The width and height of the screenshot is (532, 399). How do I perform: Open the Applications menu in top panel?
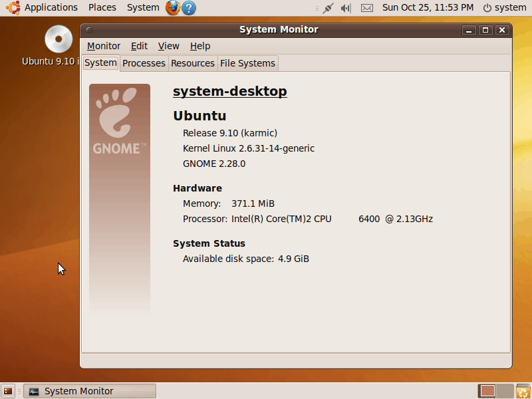click(x=51, y=7)
